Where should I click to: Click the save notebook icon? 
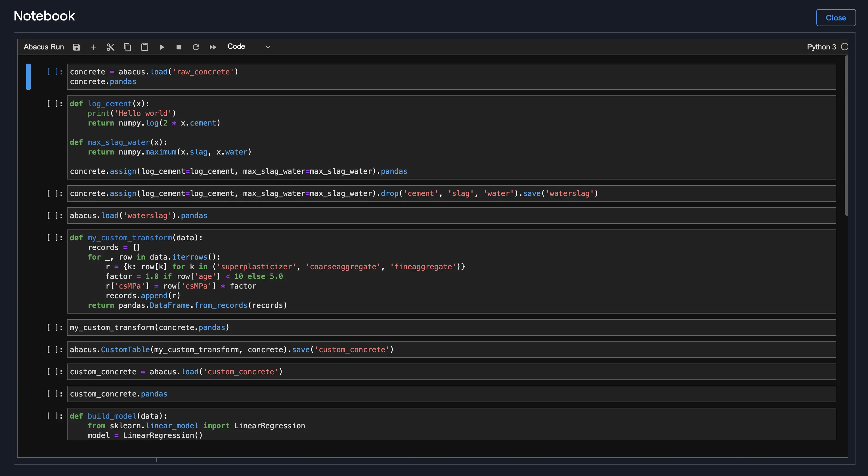point(76,47)
